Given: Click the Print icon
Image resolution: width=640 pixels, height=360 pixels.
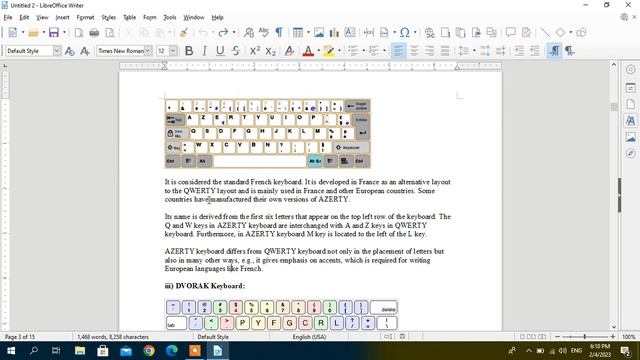Looking at the screenshot, I should tap(94, 32).
